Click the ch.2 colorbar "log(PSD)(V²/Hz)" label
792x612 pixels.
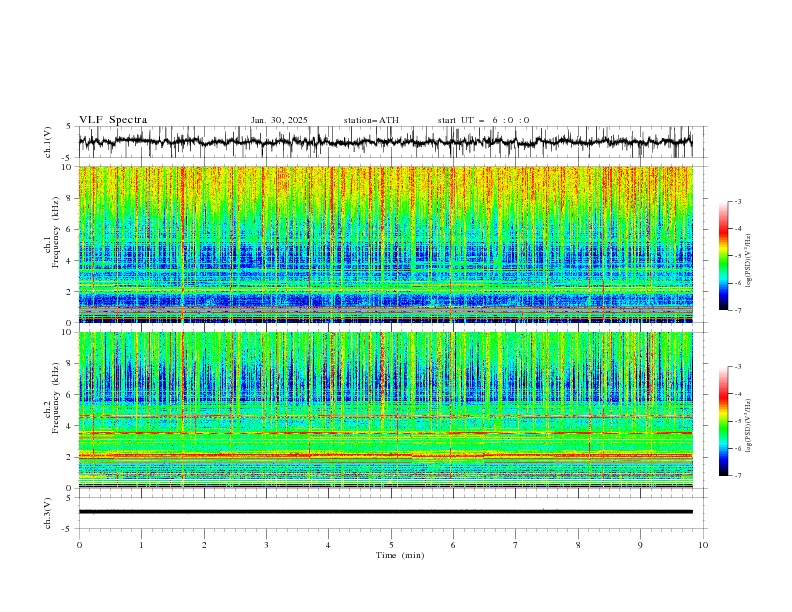tap(749, 426)
